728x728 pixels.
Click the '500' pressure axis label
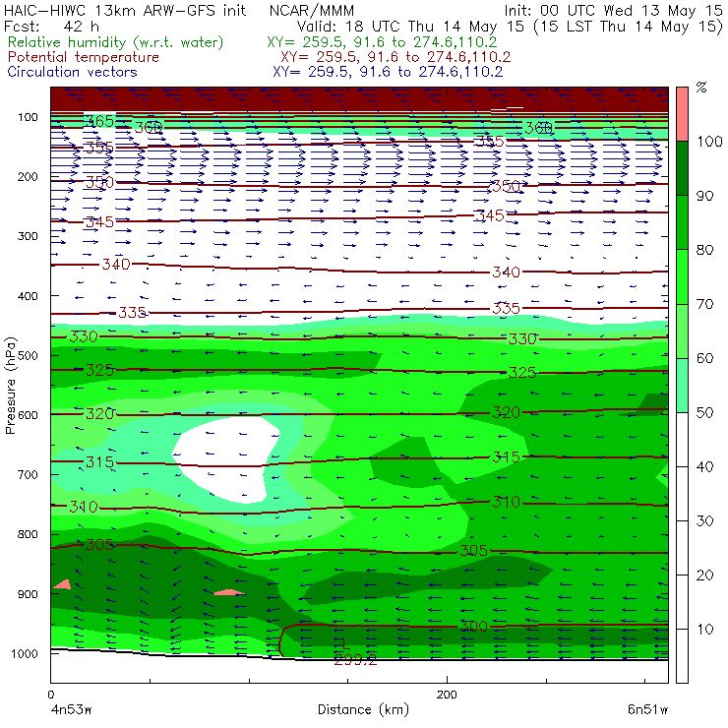tap(28, 356)
